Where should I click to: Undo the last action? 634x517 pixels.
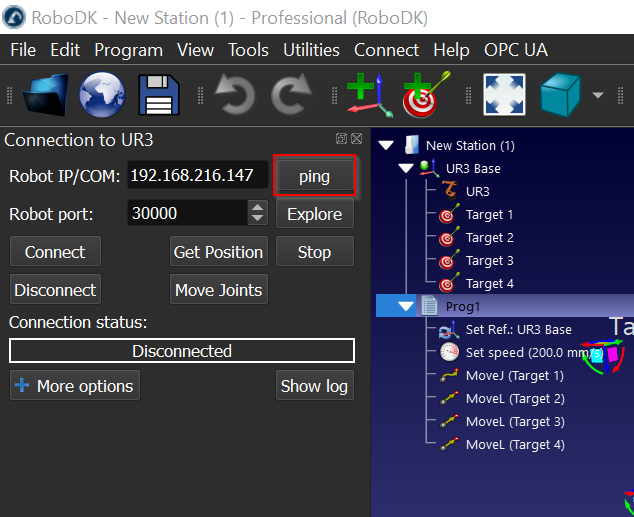tap(235, 95)
